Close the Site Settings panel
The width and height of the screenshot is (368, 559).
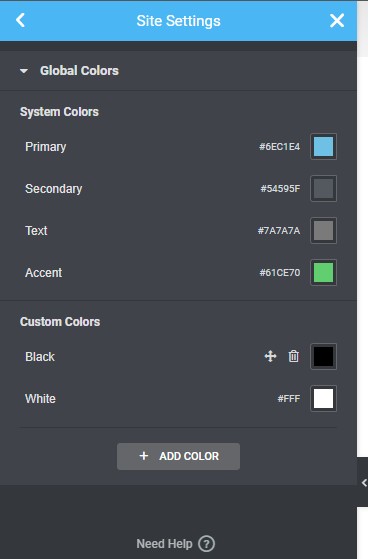(x=337, y=20)
